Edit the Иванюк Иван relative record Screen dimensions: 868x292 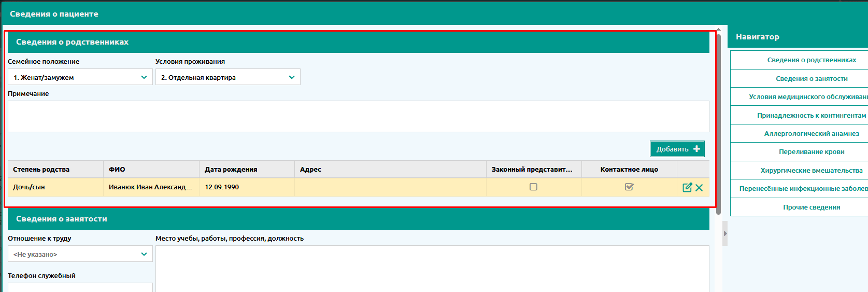[x=687, y=187]
